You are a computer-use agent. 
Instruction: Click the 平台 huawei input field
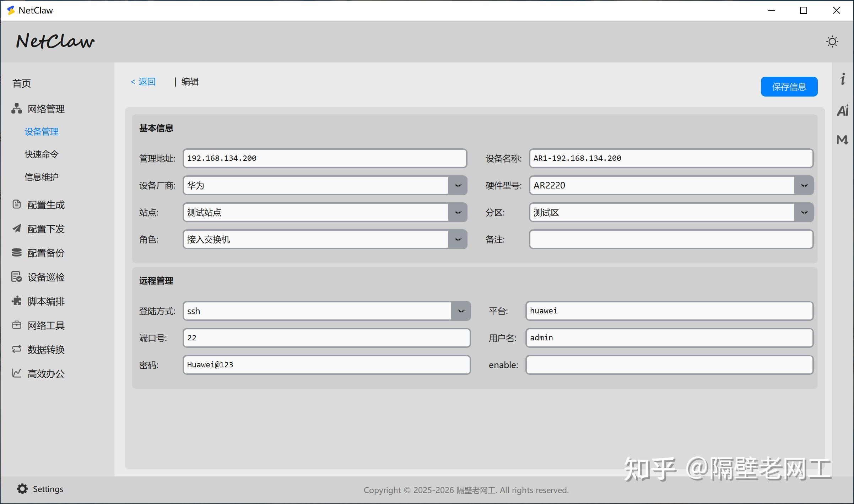[x=669, y=311]
